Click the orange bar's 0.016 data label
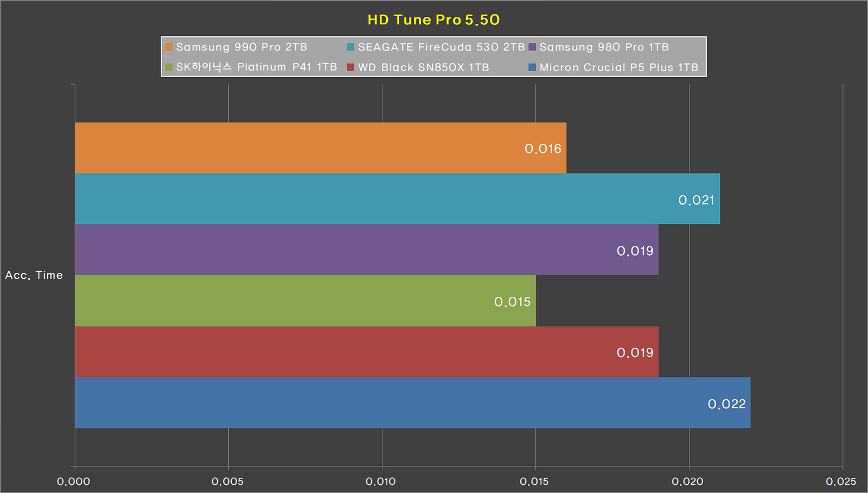868x493 pixels. pos(543,149)
